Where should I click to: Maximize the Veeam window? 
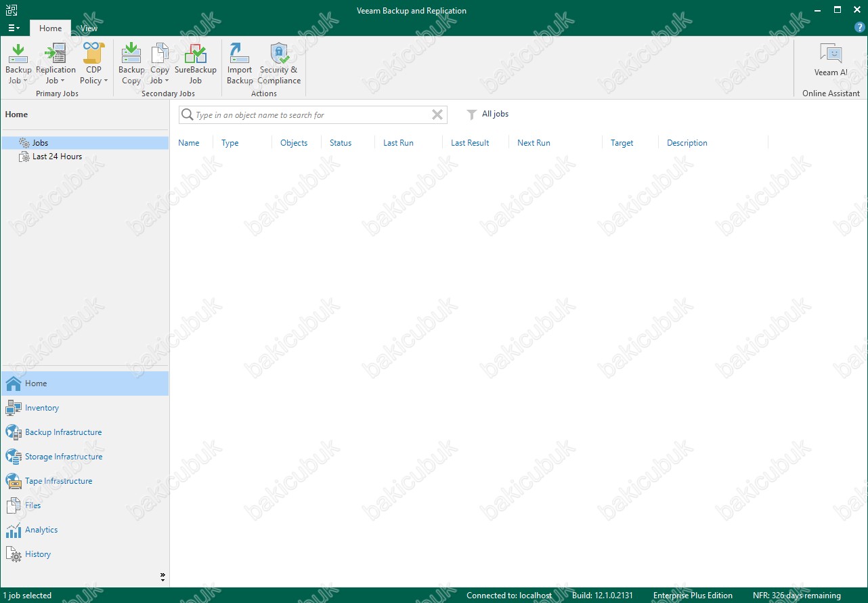click(837, 10)
